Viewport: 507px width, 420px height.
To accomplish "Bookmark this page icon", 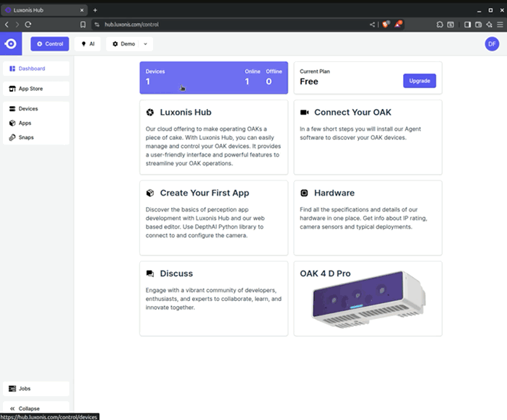I will [x=83, y=25].
